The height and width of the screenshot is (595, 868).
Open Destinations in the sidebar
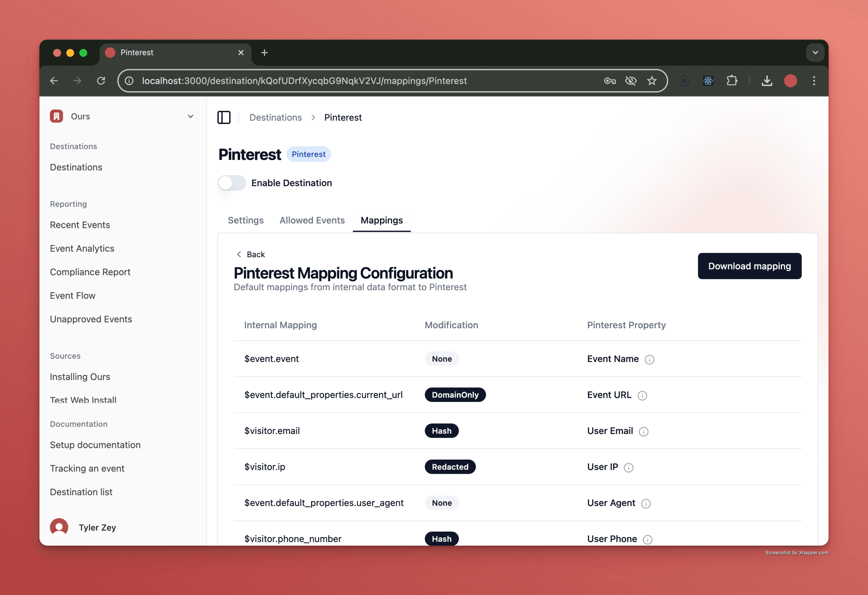(x=76, y=167)
